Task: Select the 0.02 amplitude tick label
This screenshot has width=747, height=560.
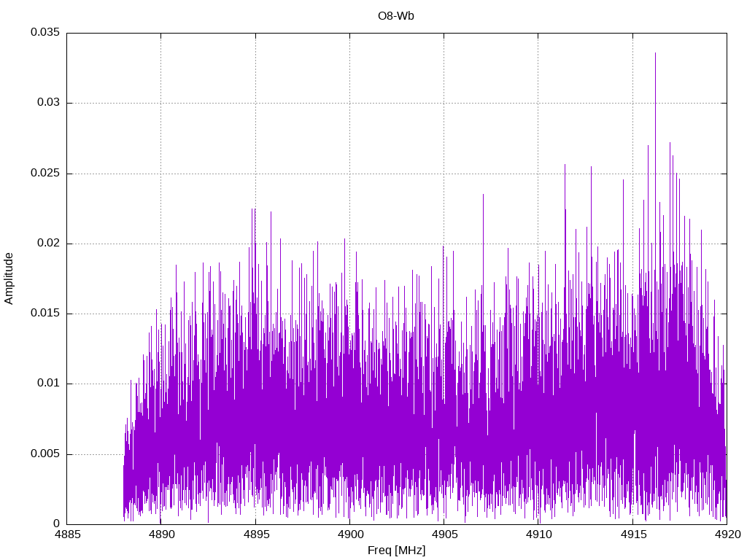Action: pyautogui.click(x=47, y=244)
